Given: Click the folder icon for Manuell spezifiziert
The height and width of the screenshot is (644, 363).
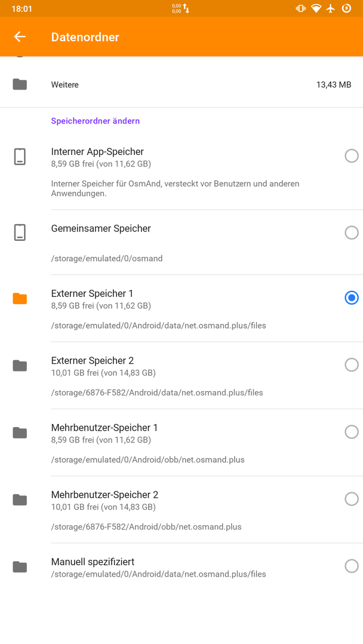Looking at the screenshot, I should 20,567.
